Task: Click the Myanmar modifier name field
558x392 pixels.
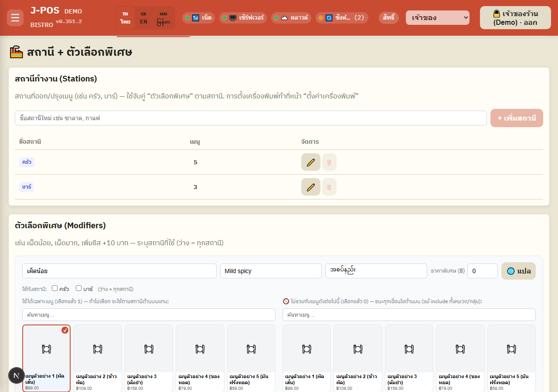Action: [x=376, y=271]
